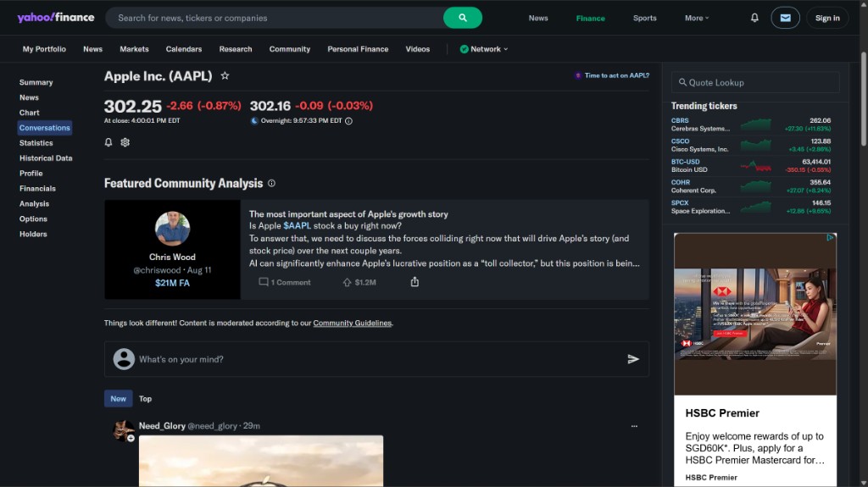
Task: Open Need_Glory's posted image
Action: (x=261, y=461)
